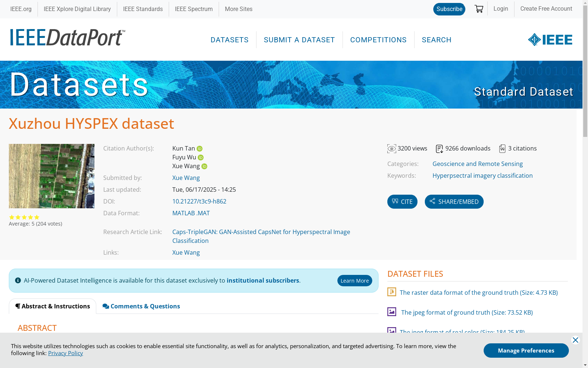The width and height of the screenshot is (588, 368).
Task: Click the DATASET FILES heading
Action: coord(415,274)
